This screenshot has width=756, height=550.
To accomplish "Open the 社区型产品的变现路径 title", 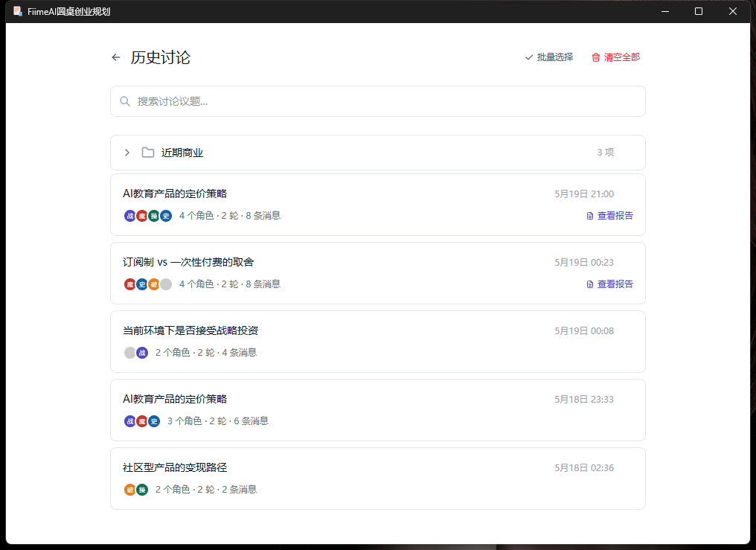I will [175, 467].
